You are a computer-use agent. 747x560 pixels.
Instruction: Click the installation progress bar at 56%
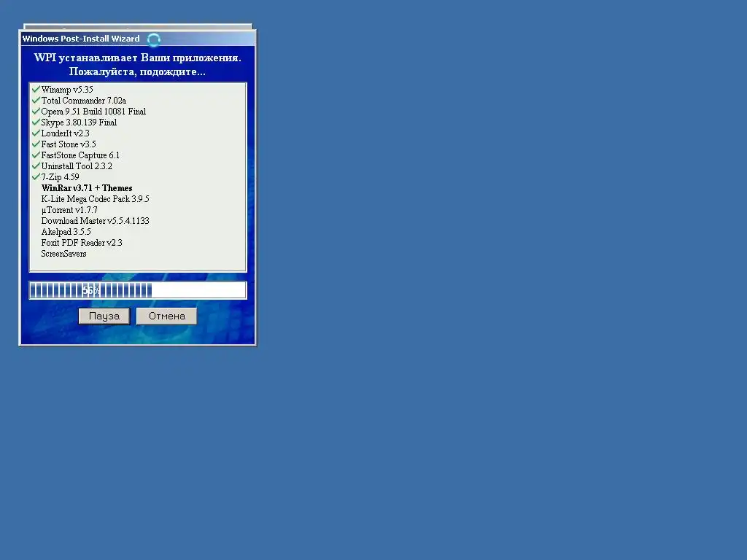[138, 290]
